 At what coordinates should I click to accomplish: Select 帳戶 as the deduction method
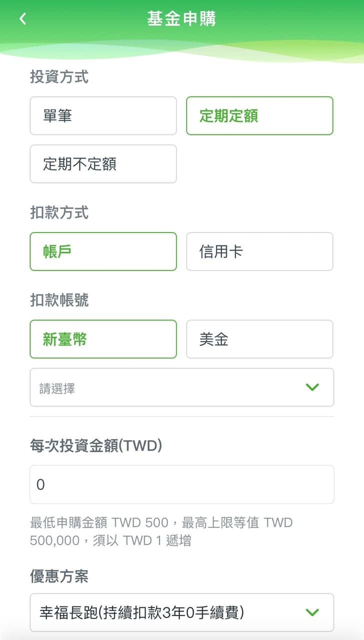pyautogui.click(x=103, y=251)
